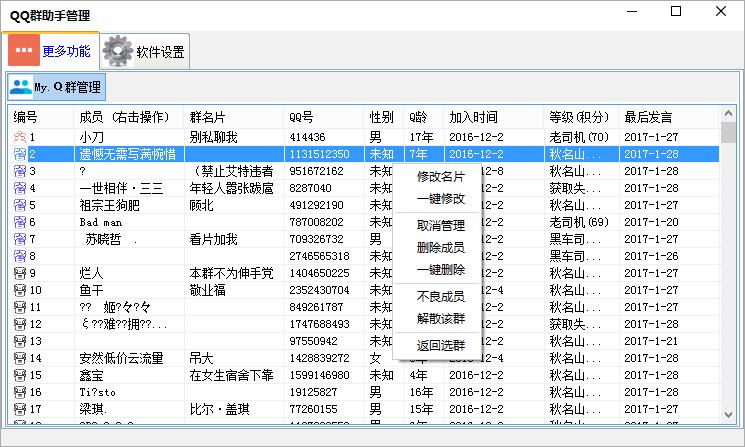
Task: Click the vertical scrollbar thumb
Action: pyautogui.click(x=727, y=132)
